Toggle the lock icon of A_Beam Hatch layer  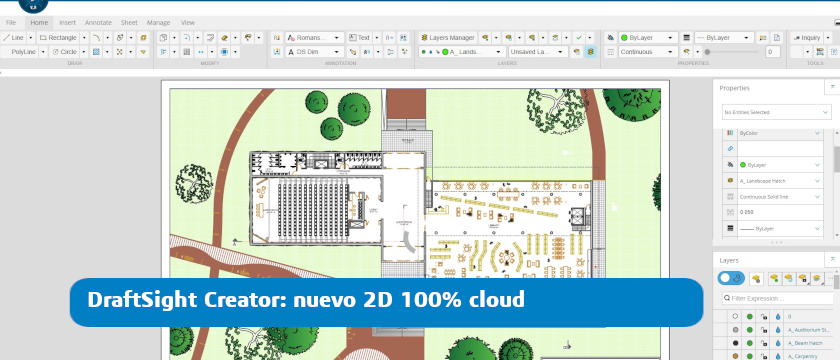point(764,343)
